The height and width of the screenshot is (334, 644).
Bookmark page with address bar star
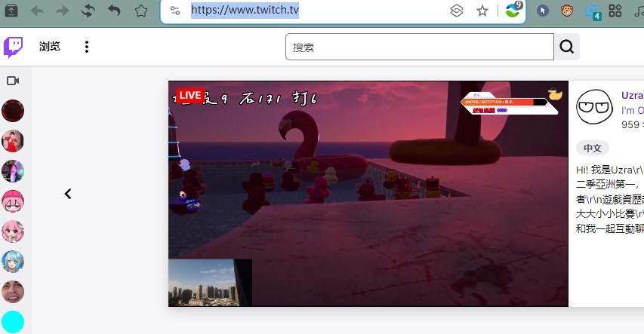click(x=482, y=11)
